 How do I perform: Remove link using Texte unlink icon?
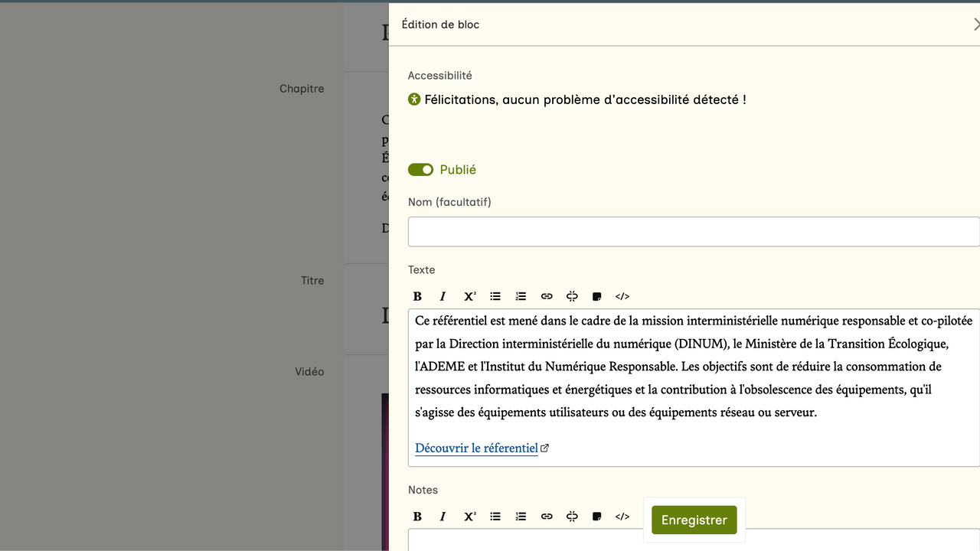click(572, 296)
